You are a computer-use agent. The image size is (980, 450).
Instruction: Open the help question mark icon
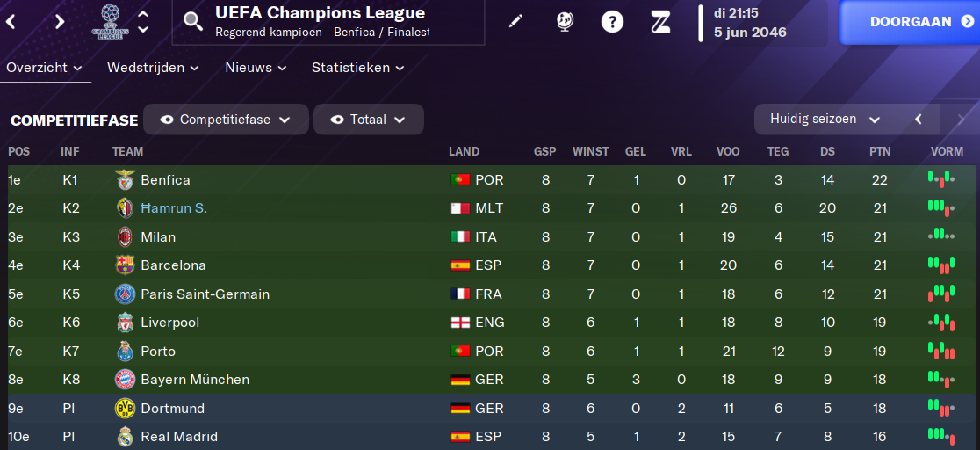click(x=613, y=23)
